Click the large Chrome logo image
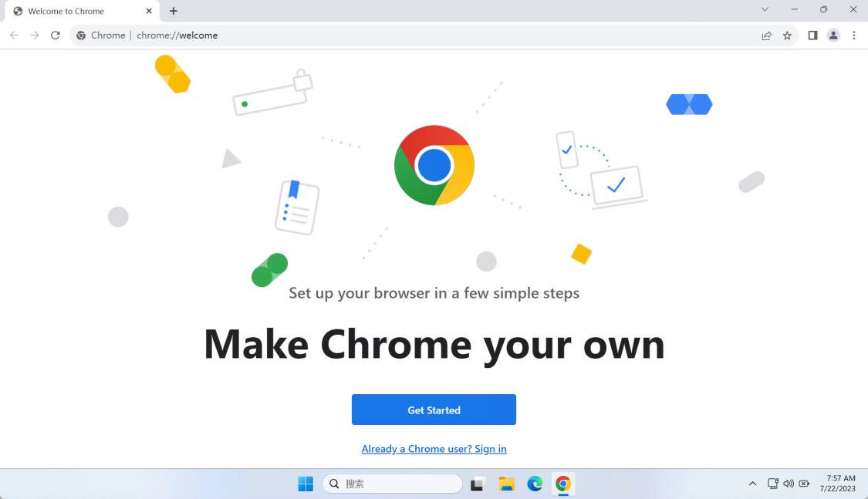868x499 pixels. click(434, 165)
